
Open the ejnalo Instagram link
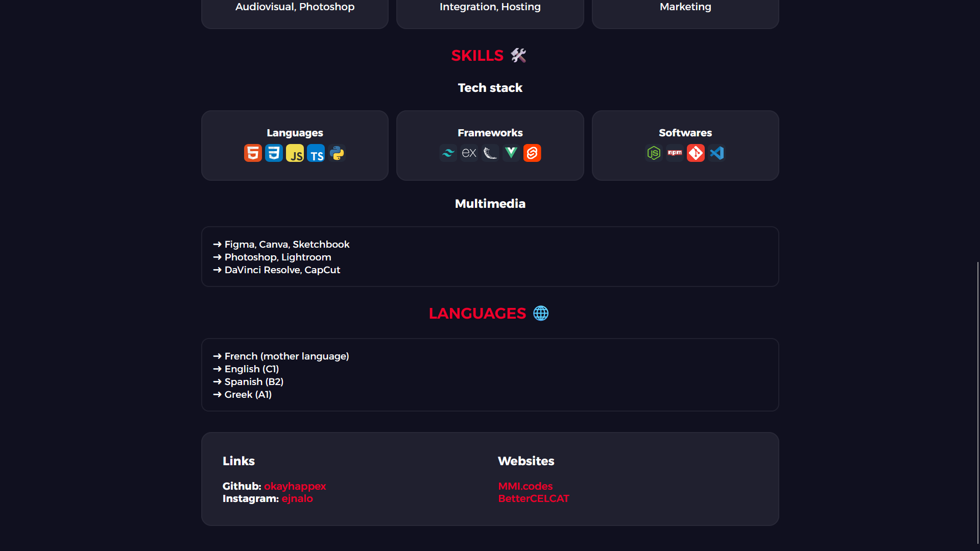click(297, 499)
